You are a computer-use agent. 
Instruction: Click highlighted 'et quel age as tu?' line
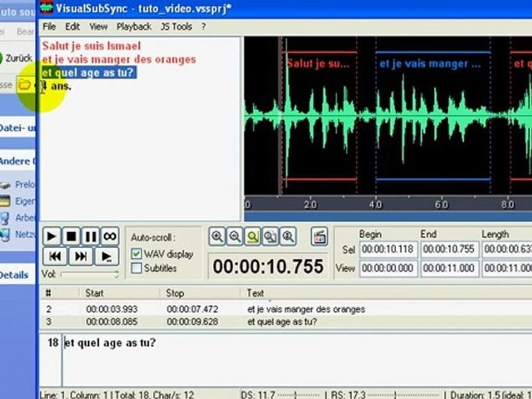tap(89, 73)
